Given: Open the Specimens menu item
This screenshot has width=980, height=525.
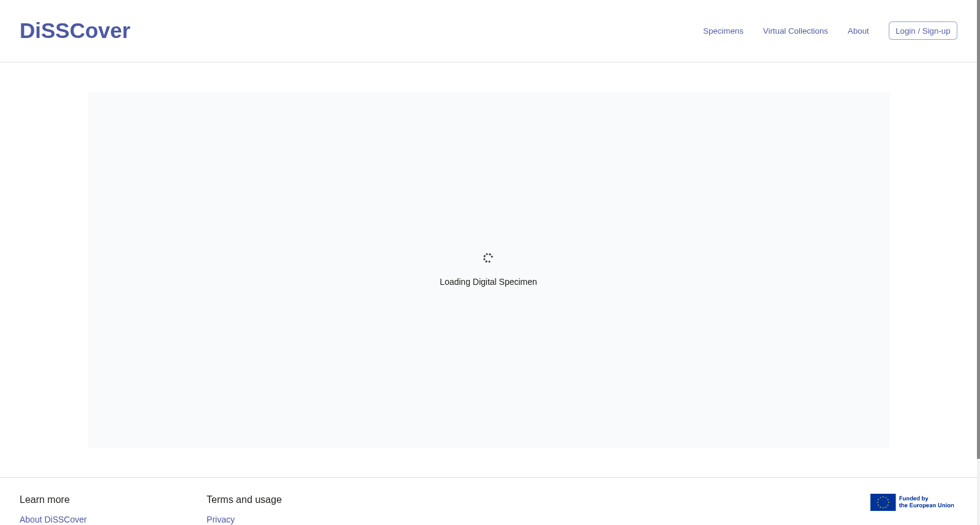Looking at the screenshot, I should tap(723, 31).
